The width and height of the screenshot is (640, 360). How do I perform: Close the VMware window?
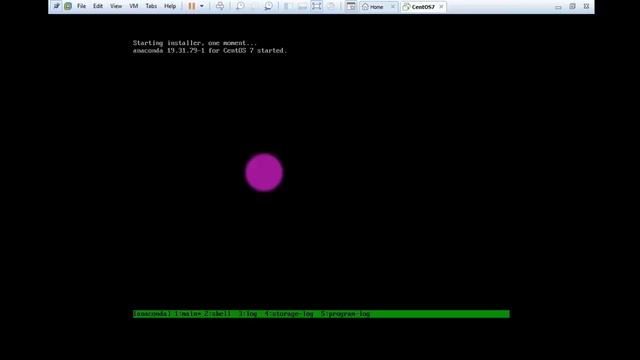[x=586, y=7]
